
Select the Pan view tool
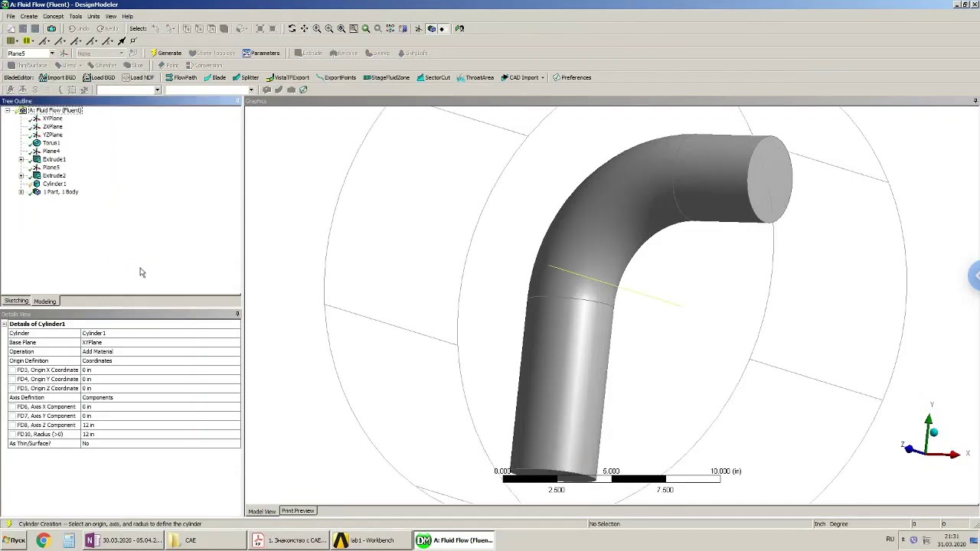click(304, 28)
